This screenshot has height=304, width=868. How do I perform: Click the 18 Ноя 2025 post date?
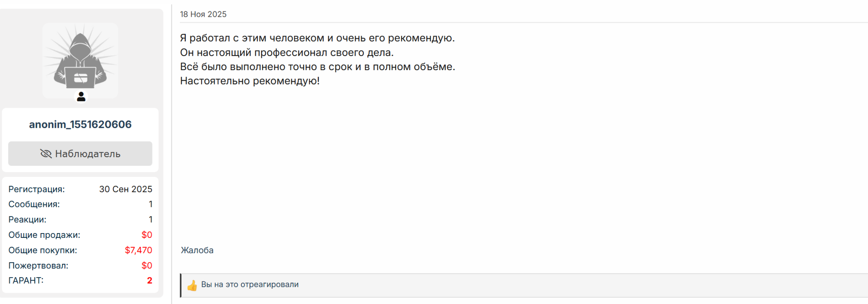(x=203, y=14)
